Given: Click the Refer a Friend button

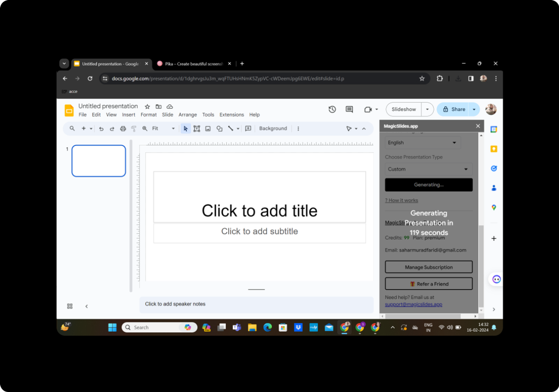Looking at the screenshot, I should [428, 284].
